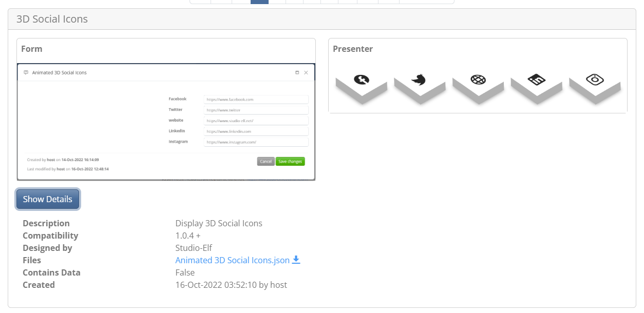Viewport: 644px width, 313px height.
Task: Click the Instagram URL text box
Action: [x=256, y=142]
